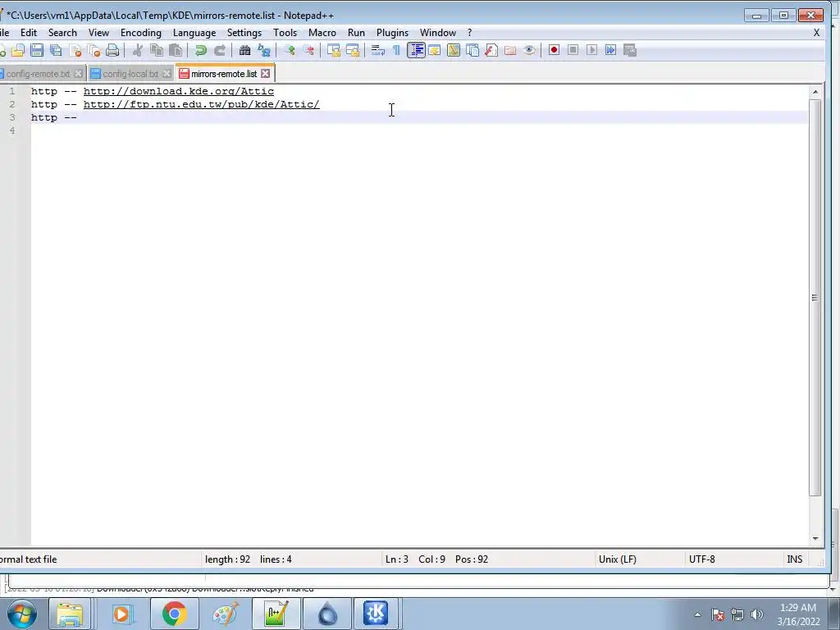
Task: Open the Run menu
Action: pyautogui.click(x=356, y=33)
